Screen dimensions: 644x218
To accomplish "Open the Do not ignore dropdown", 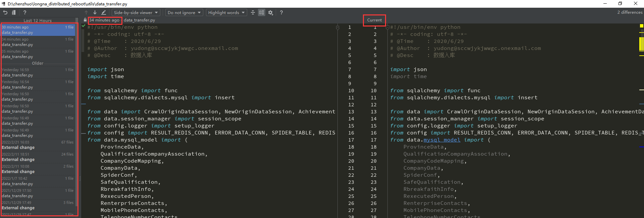I will [x=184, y=12].
